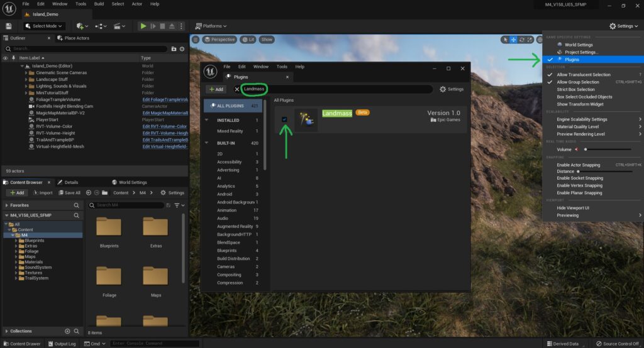Toggle Box Select Occluded Objects

584,97
